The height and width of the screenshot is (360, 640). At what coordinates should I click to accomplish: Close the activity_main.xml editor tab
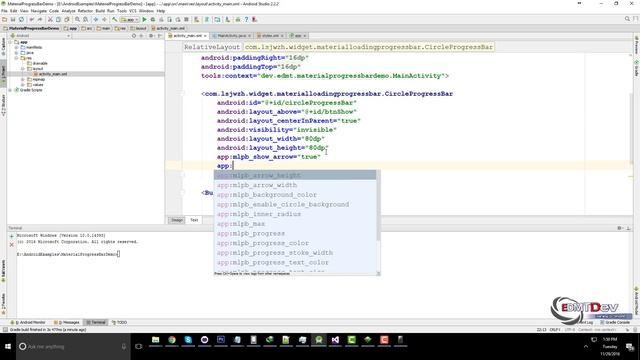205,36
